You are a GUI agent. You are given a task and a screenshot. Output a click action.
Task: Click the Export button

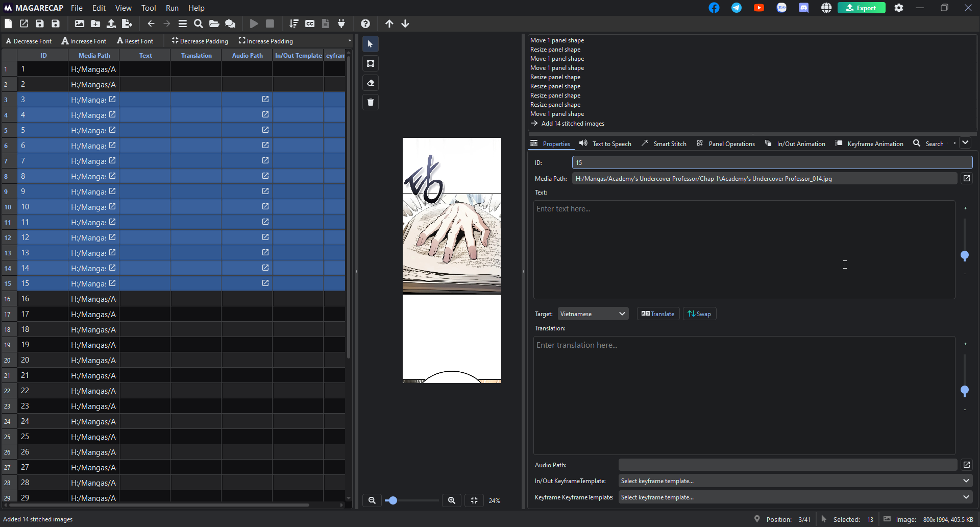pos(862,8)
